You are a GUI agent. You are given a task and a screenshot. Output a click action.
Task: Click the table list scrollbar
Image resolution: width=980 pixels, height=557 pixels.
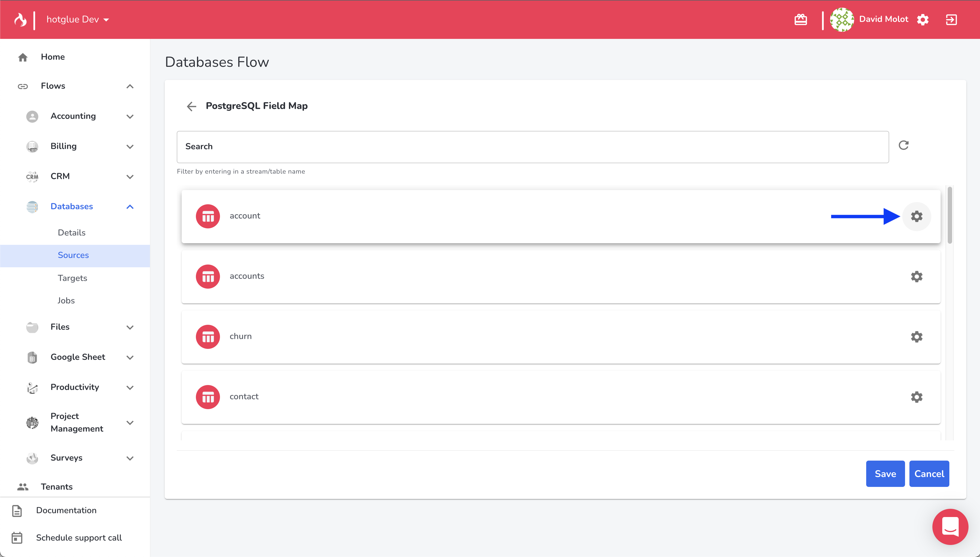[x=949, y=215]
